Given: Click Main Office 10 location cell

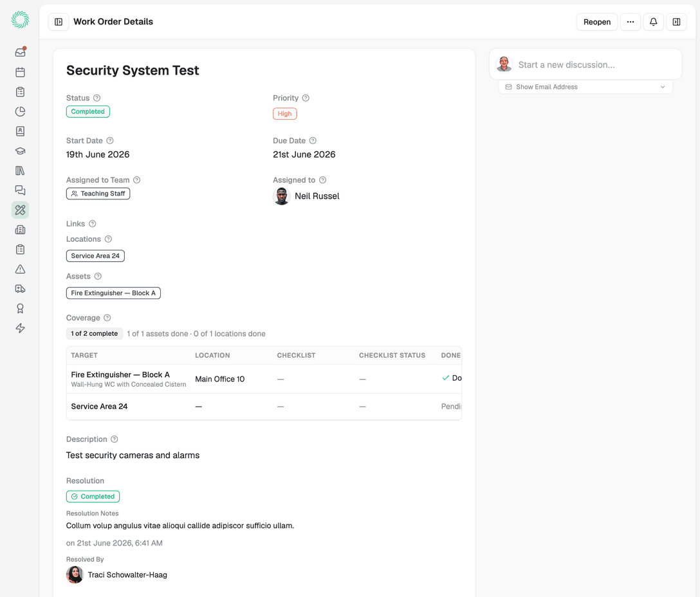Looking at the screenshot, I should (219, 379).
